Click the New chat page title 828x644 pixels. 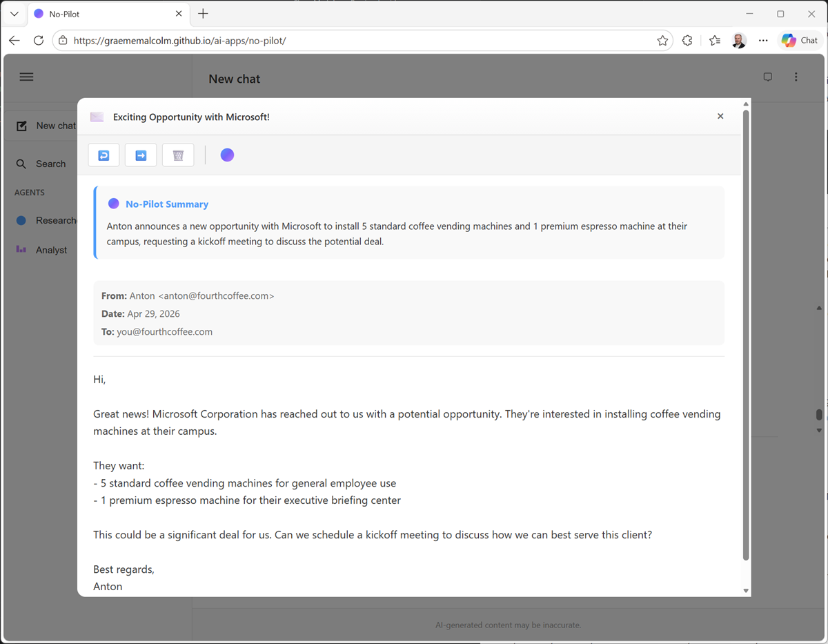point(235,79)
